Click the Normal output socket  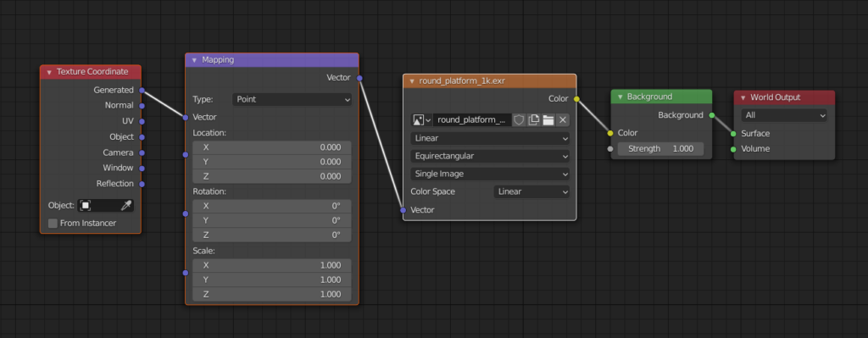click(x=142, y=105)
